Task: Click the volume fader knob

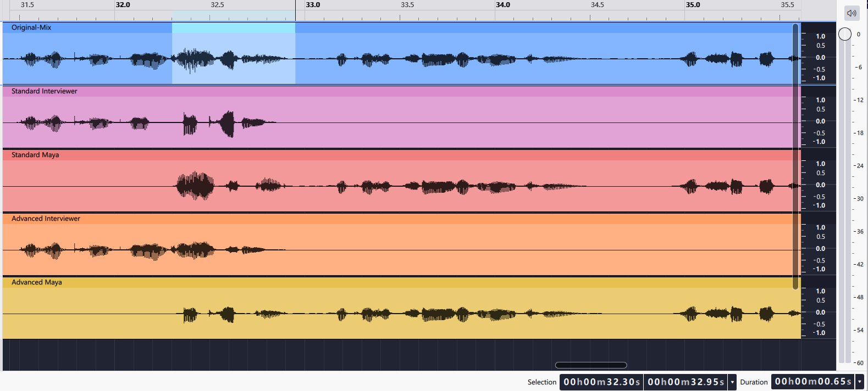Action: click(x=845, y=34)
